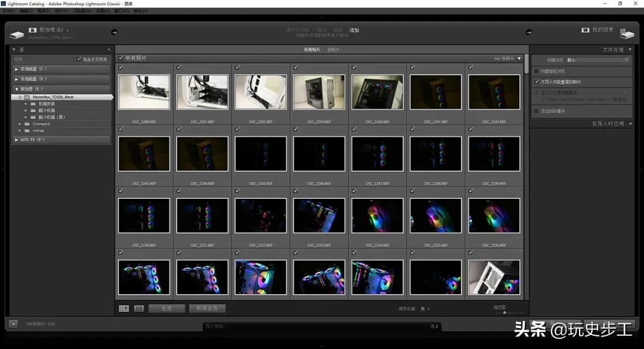Switch to the 新照片 tab
The image size is (644, 349).
tap(333, 50)
